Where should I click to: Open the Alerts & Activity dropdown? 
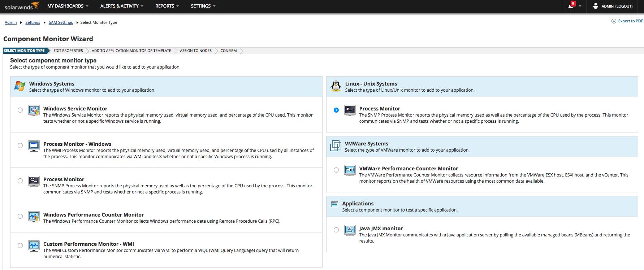click(122, 6)
